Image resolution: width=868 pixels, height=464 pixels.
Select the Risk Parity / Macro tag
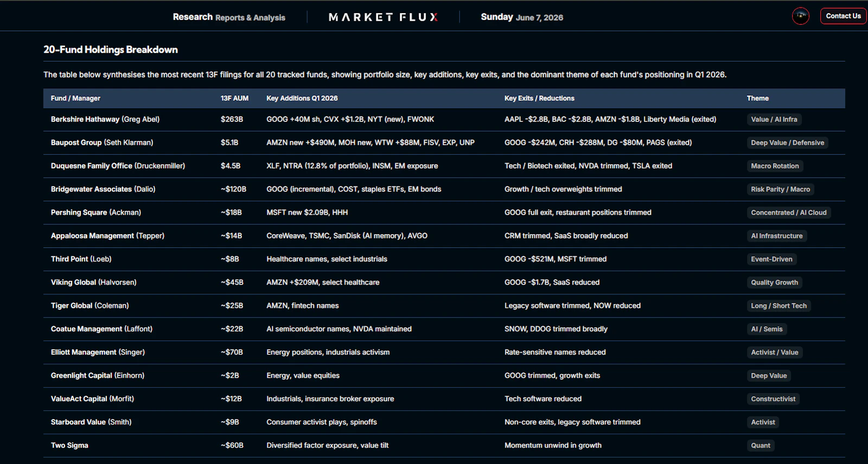point(781,189)
